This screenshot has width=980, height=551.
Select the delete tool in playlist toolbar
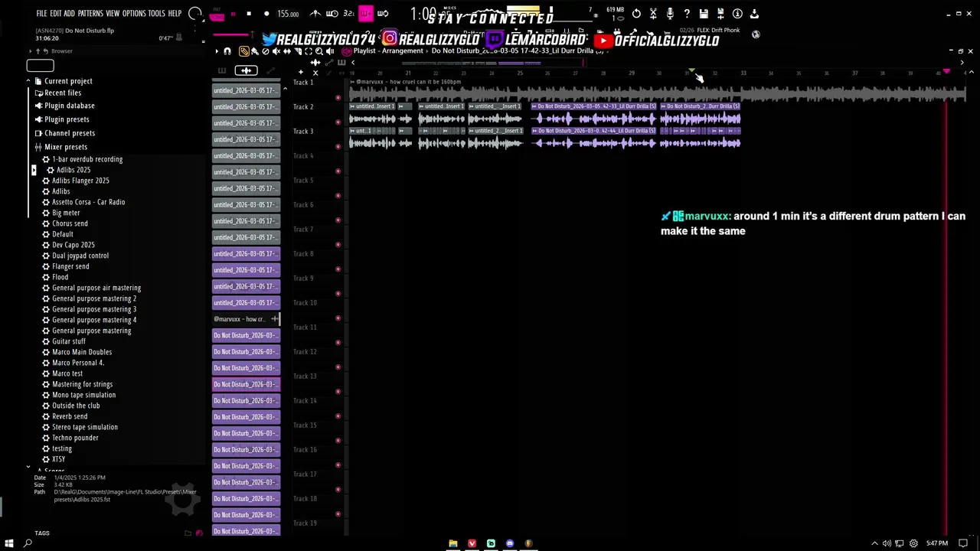(x=266, y=51)
